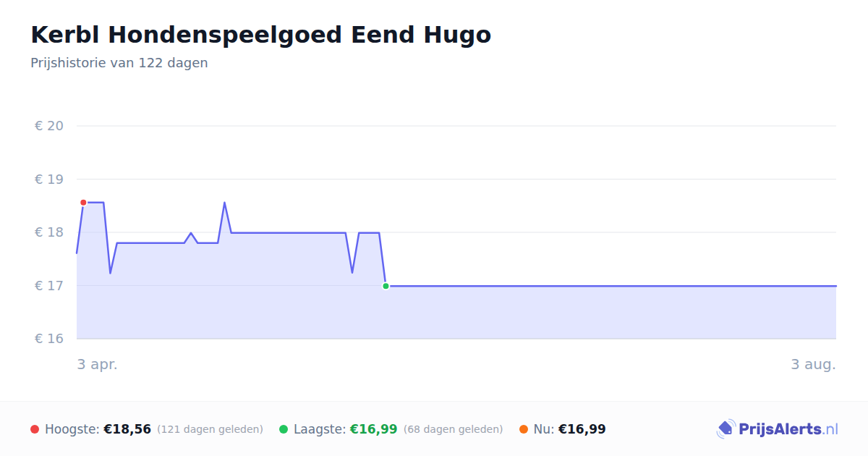Click the € 18 axis label

(x=49, y=232)
